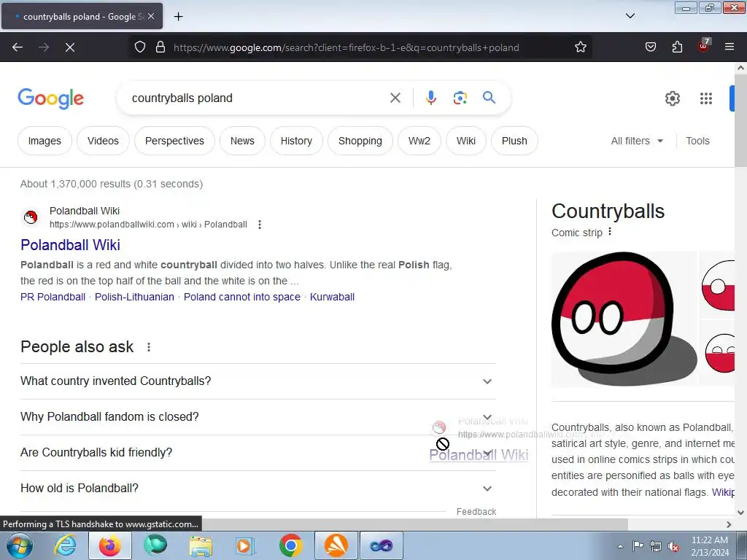This screenshot has width=747, height=560.
Task: Bookmark this page with the star
Action: pos(580,47)
